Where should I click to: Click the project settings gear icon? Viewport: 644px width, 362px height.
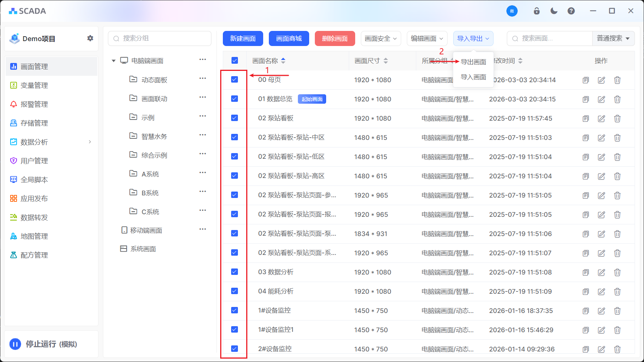pyautogui.click(x=90, y=38)
